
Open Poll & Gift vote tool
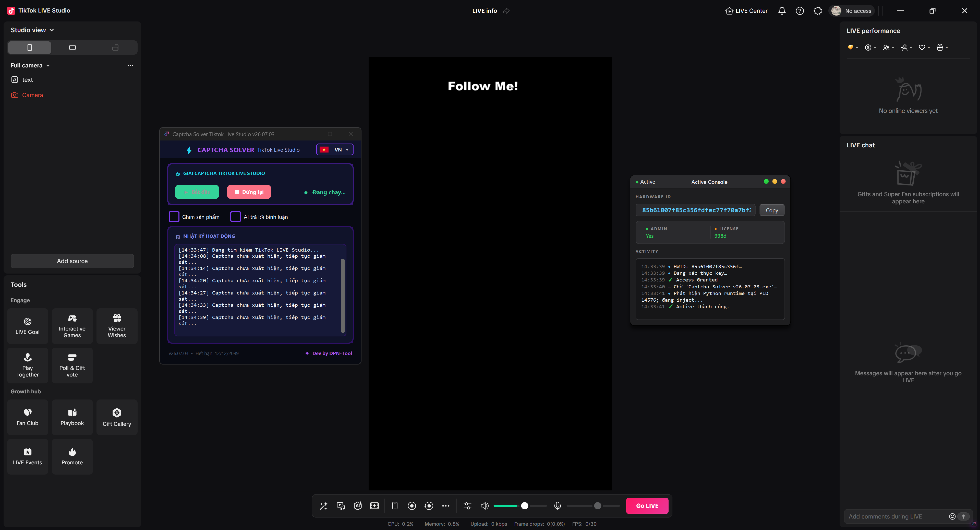[72, 366]
